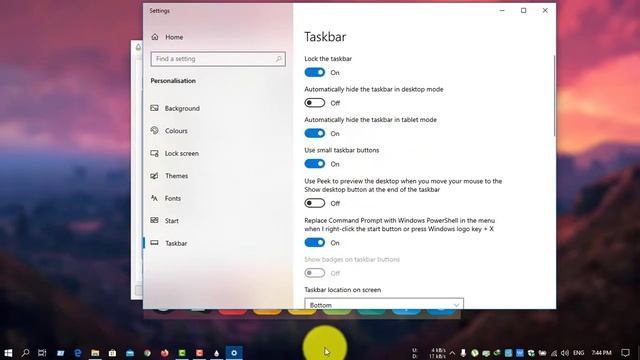Open taskbar Search magnifier

[25, 353]
